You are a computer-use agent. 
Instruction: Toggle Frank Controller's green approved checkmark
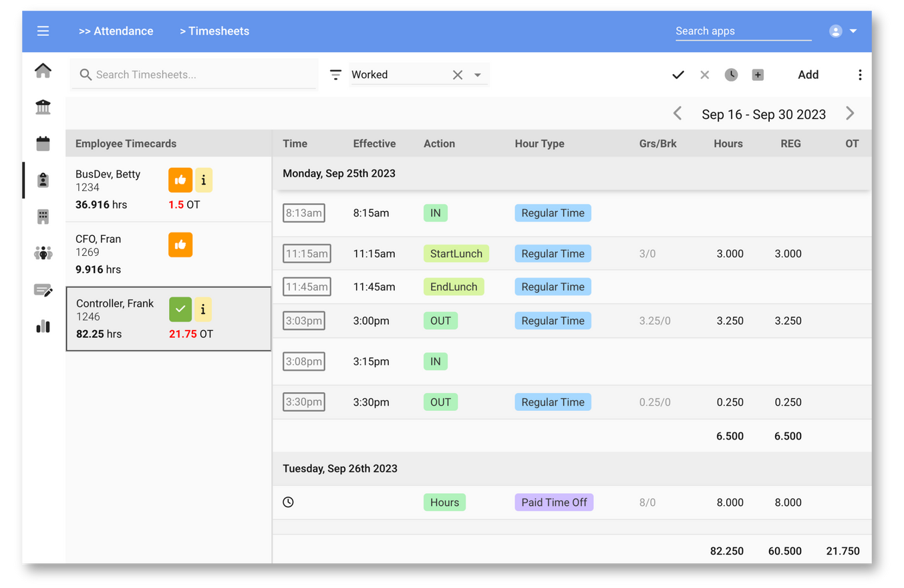[x=180, y=309]
